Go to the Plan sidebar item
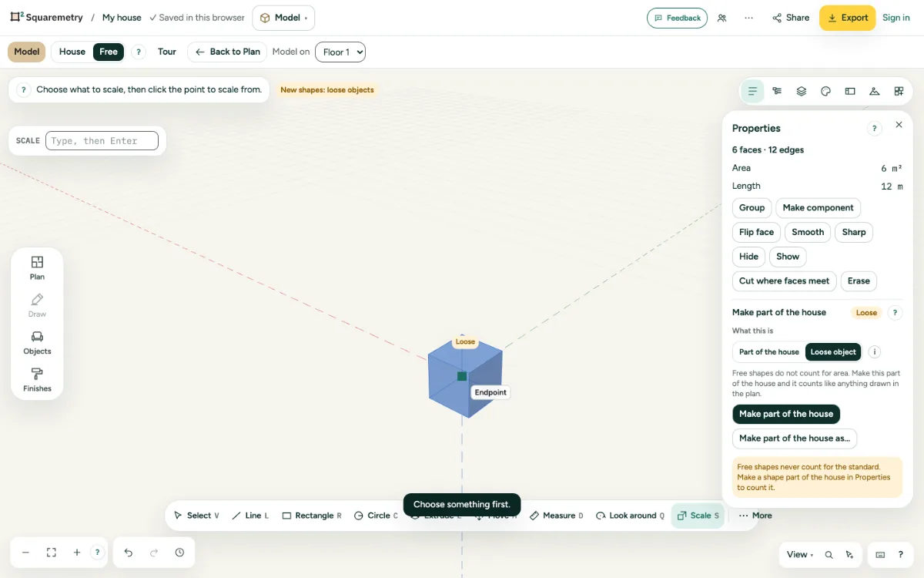924x578 pixels. point(37,268)
